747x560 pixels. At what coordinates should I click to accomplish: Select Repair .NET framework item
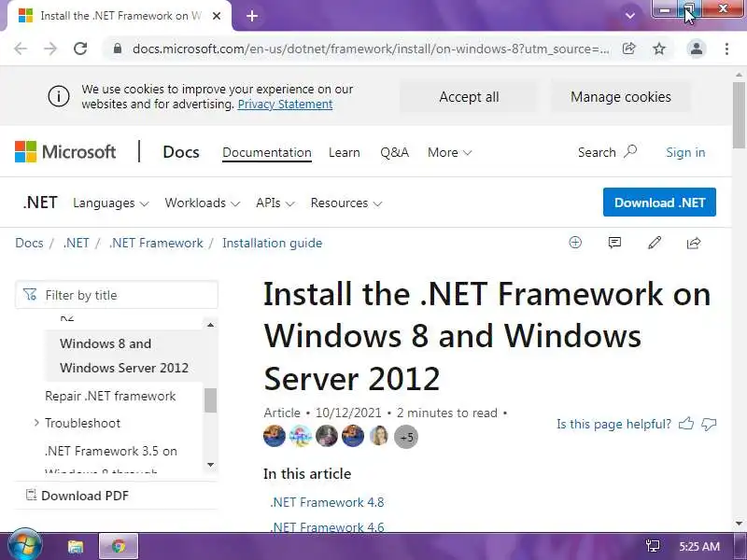click(x=110, y=396)
